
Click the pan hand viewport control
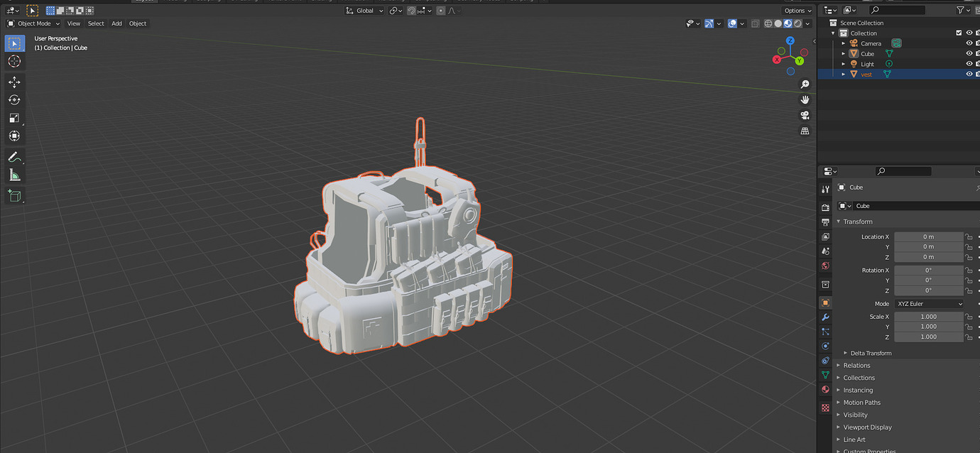tap(805, 99)
